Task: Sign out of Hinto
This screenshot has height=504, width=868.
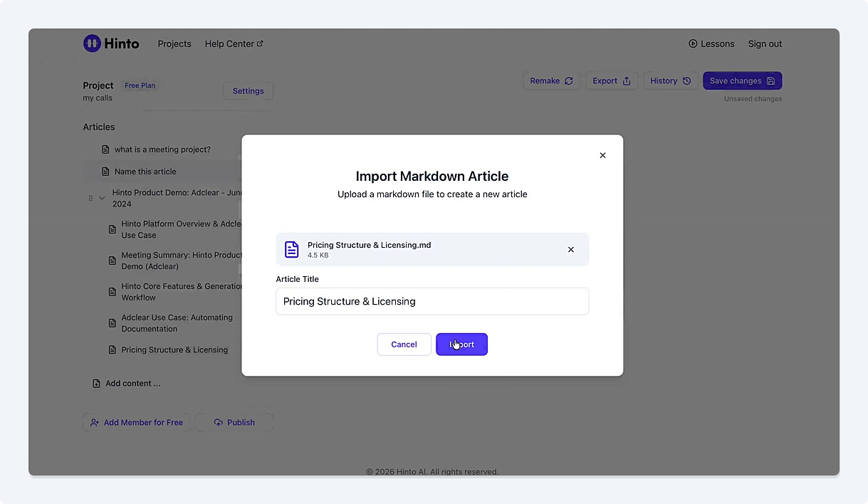Action: (x=765, y=43)
